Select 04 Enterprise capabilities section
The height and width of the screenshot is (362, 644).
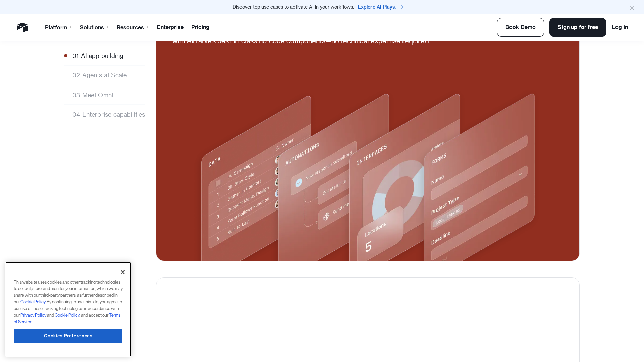(x=109, y=115)
